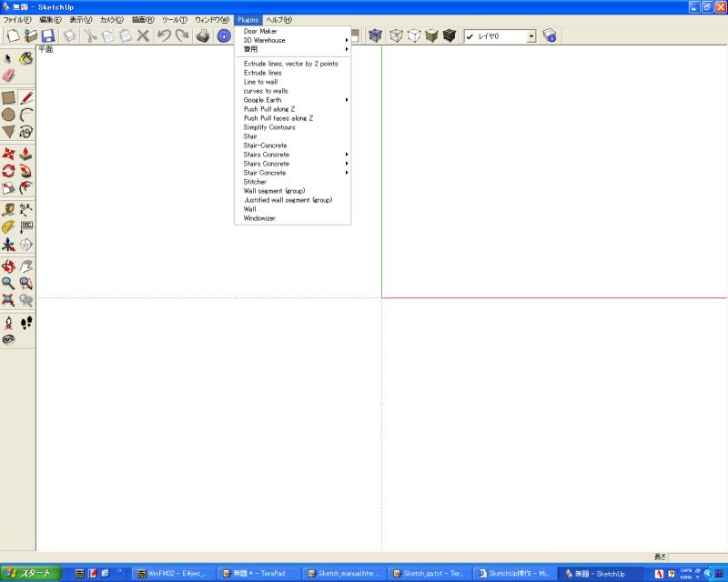Screen dimensions: 728x582
Task: Select the Polygon tool
Action: coord(8,132)
